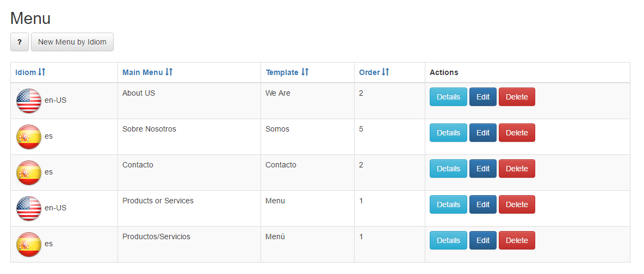Edit the Sobre Nosotros menu entry

(x=482, y=133)
